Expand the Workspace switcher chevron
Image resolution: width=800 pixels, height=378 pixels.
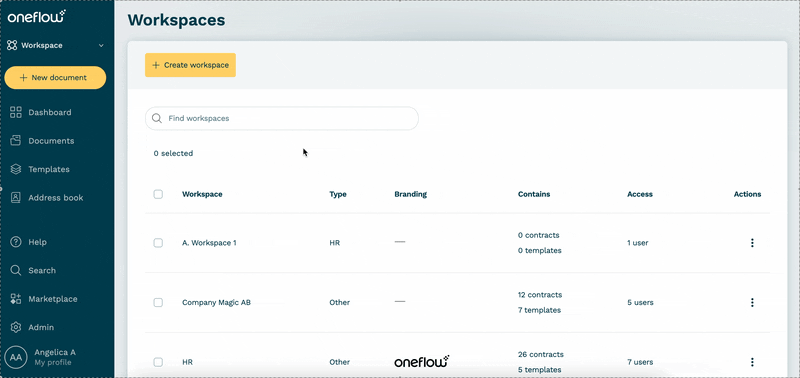pos(101,45)
